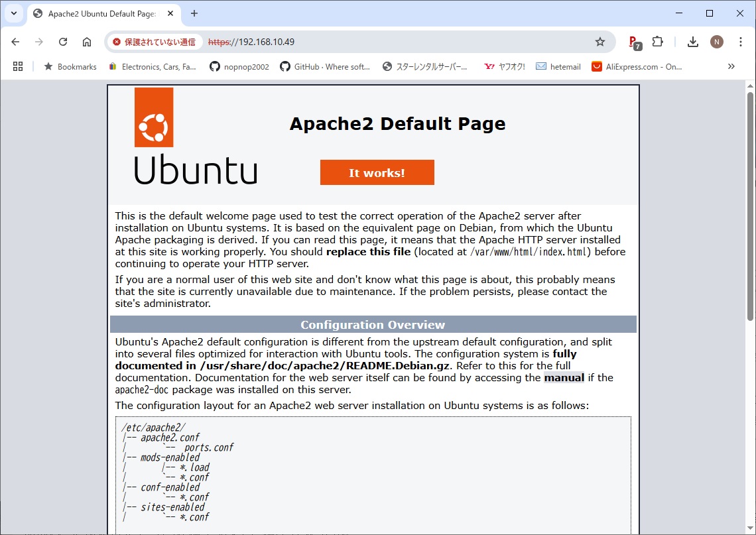Open the nopnop2002 GitHub bookmark

[239, 66]
